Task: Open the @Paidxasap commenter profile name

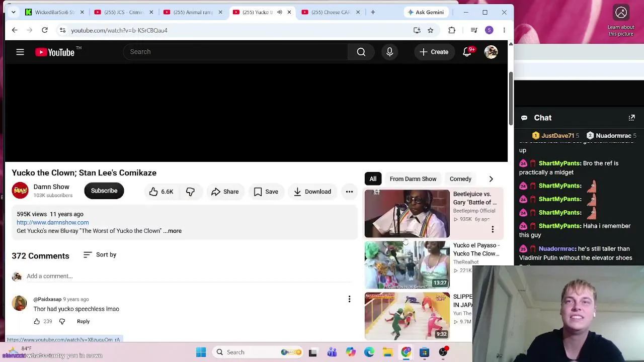Action: (x=47, y=299)
